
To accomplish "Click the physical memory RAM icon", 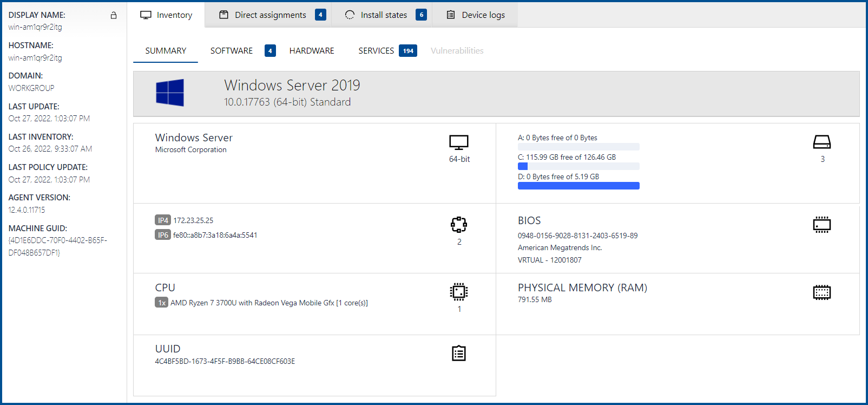I will tap(821, 292).
